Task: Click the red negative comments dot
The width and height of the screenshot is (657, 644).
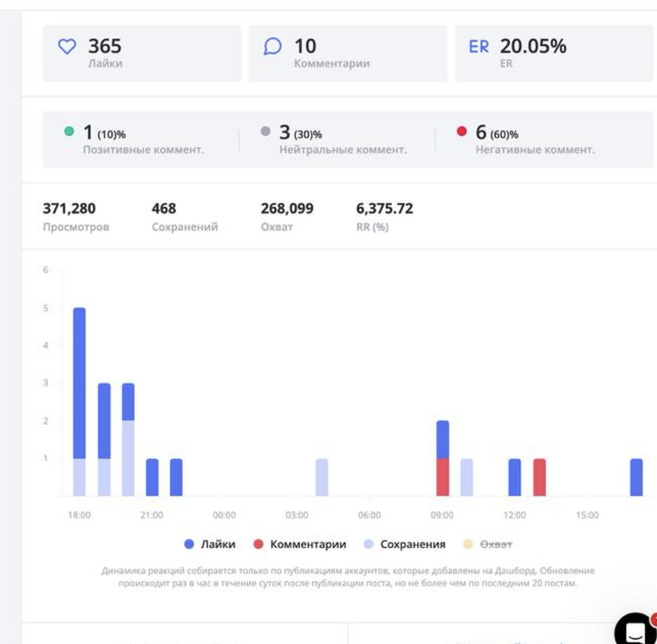Action: click(x=462, y=132)
